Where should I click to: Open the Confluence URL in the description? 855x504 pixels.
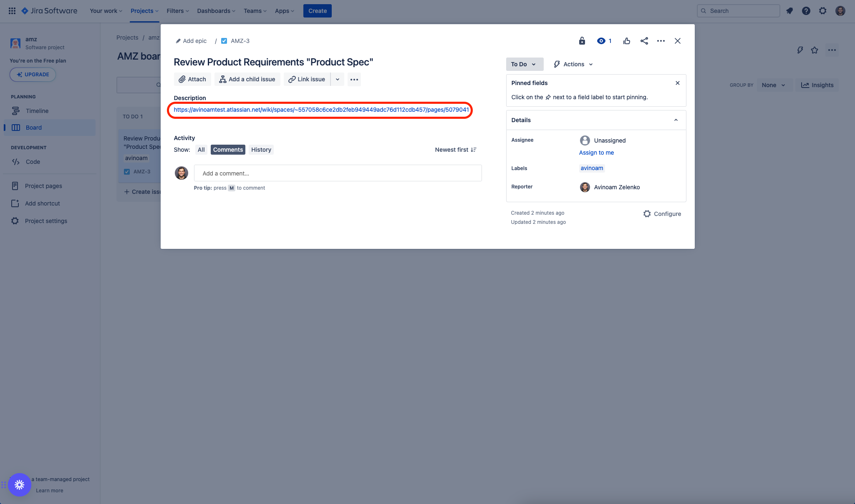click(x=321, y=110)
